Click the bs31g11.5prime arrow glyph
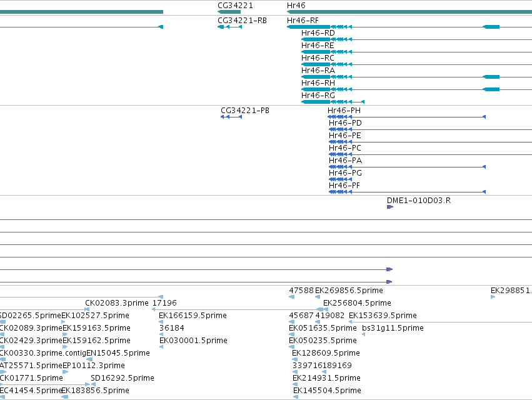The width and height of the screenshot is (532, 400). 364,334
